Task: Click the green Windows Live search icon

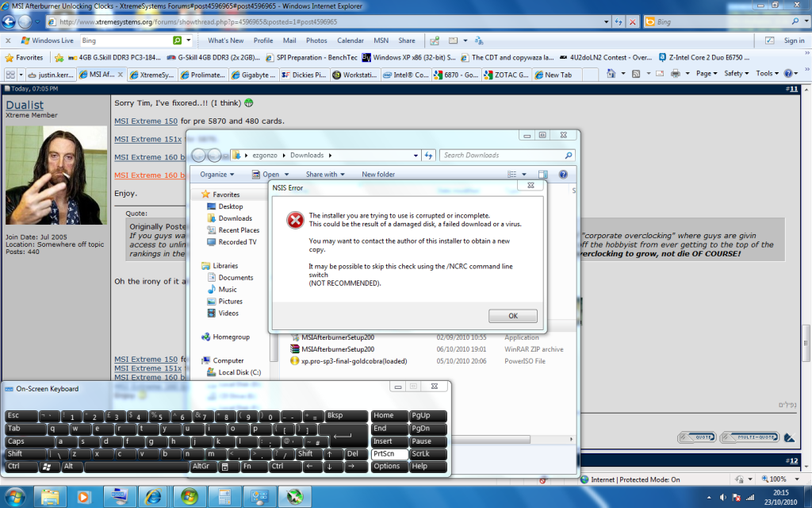Action: pos(177,40)
